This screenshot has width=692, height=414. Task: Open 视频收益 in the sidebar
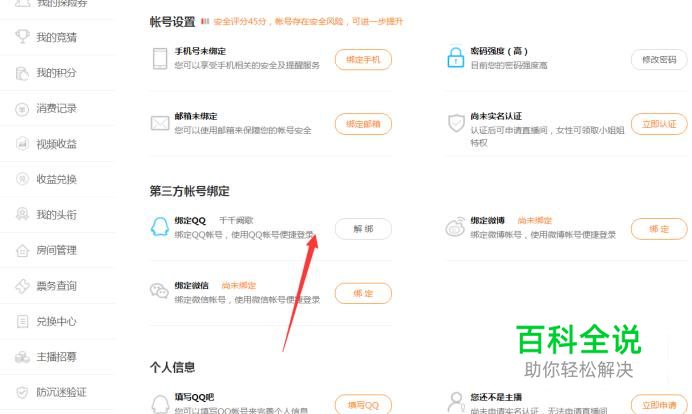pyautogui.click(x=56, y=144)
